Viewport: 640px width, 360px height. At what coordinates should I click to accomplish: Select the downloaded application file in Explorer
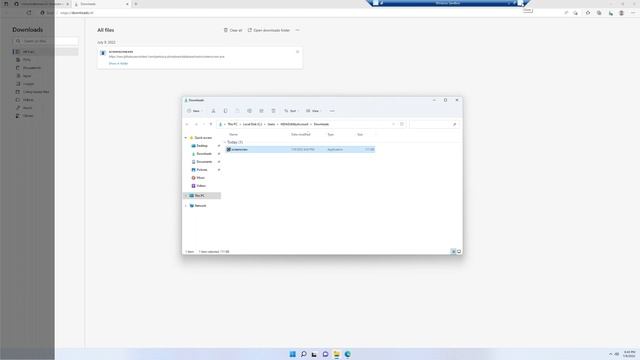point(300,150)
